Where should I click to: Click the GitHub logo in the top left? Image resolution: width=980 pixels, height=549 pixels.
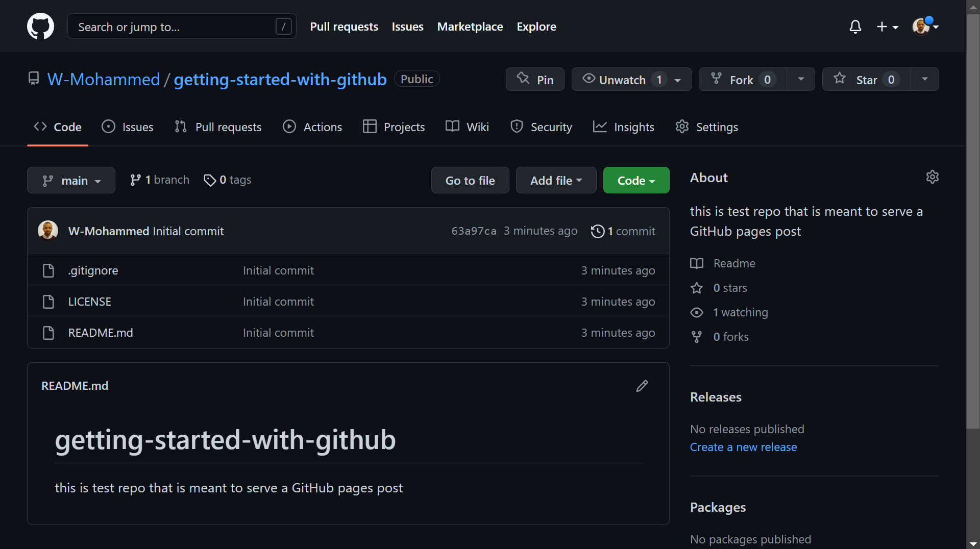click(40, 26)
